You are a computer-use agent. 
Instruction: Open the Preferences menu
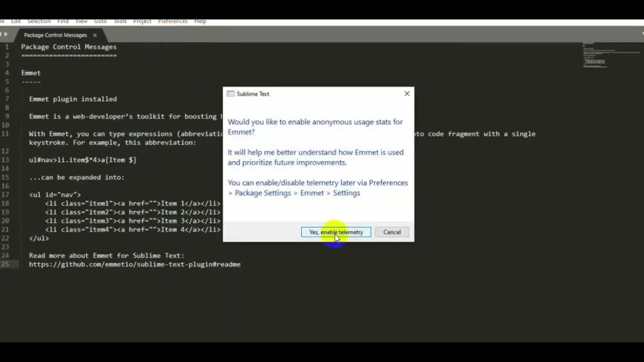click(x=173, y=21)
